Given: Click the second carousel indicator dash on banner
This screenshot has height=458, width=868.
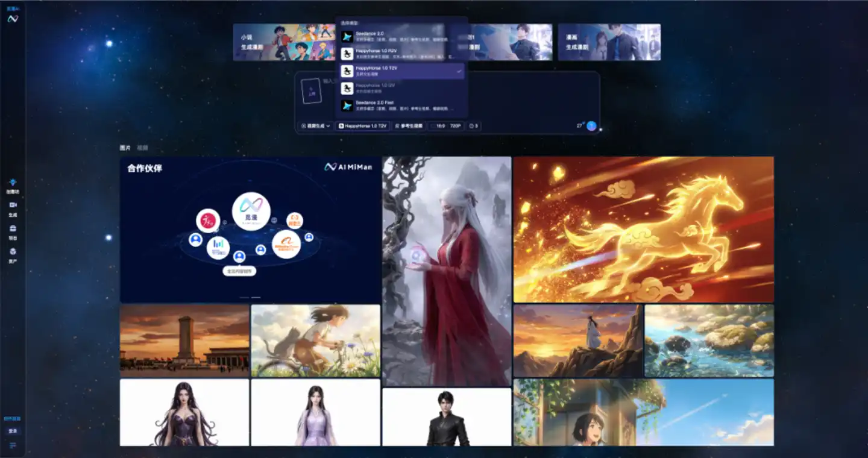Looking at the screenshot, I should 256,298.
